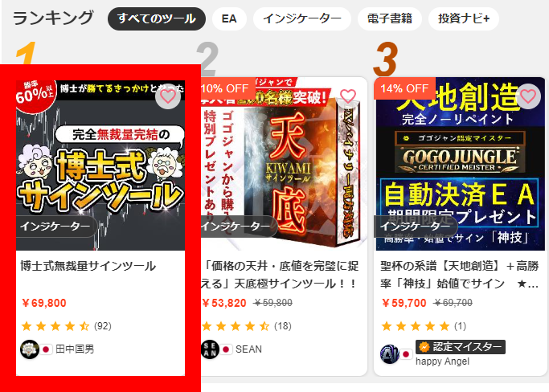This screenshot has width=549, height=392.
Task: Open 博士式サインツール product thumbnail
Action: (100, 165)
